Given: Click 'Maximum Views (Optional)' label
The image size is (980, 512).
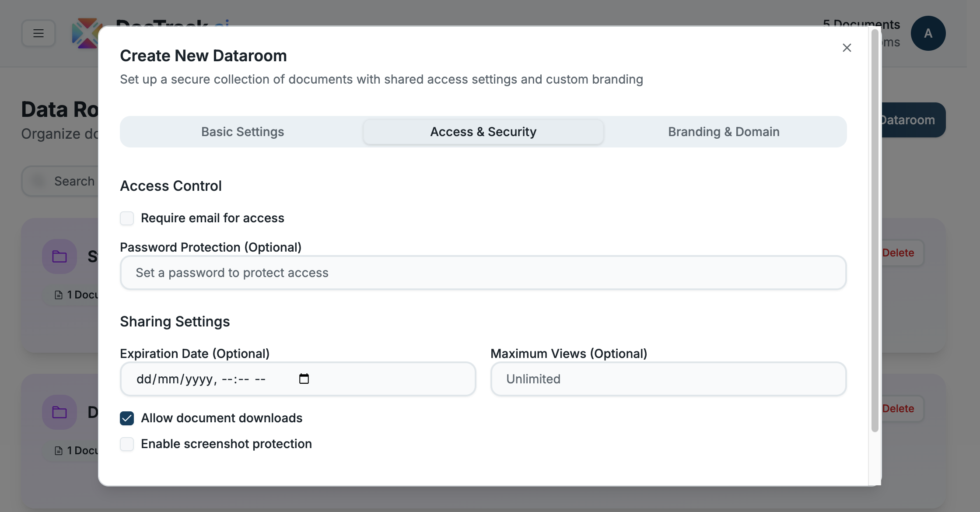Looking at the screenshot, I should pyautogui.click(x=569, y=354).
